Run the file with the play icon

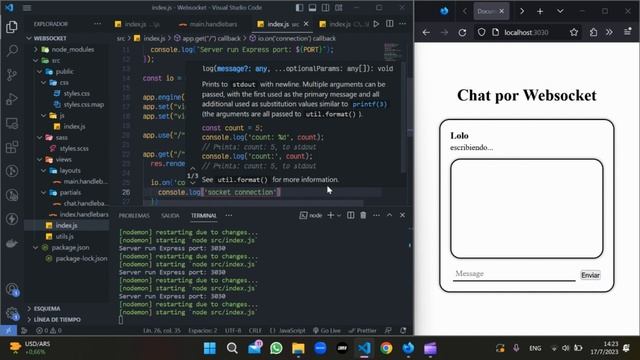(x=376, y=24)
